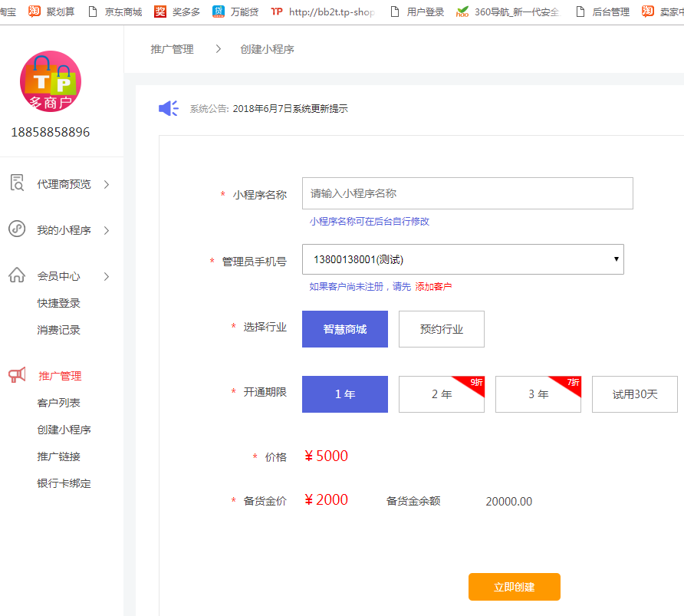The width and height of the screenshot is (684, 616).
Task: Click the orange 立即创建 button
Action: pos(515,587)
